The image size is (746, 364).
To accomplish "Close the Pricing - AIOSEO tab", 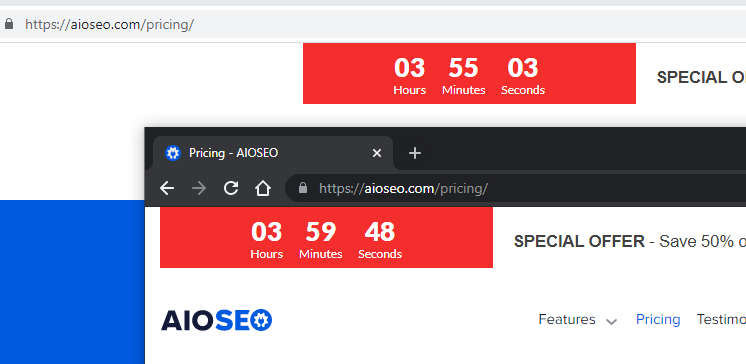I will (x=376, y=153).
